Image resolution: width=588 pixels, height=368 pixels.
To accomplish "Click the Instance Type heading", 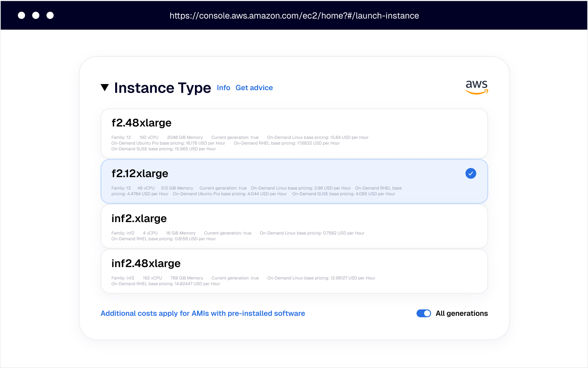I will point(162,88).
